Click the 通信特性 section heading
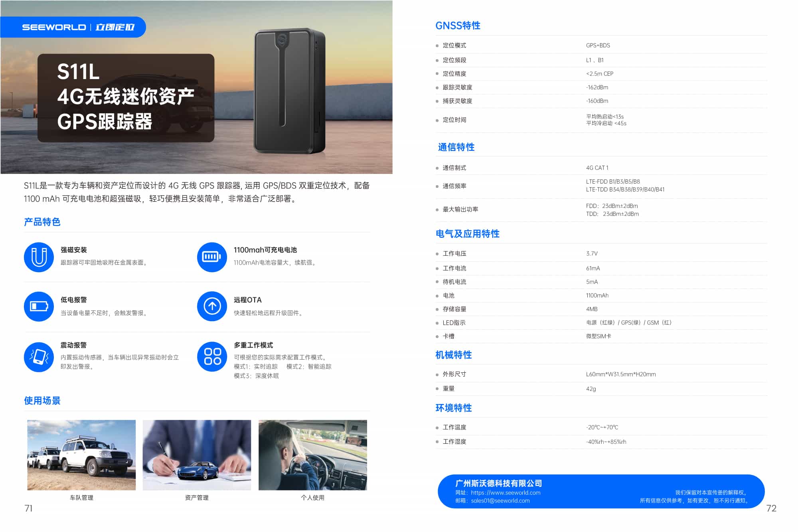The image size is (798, 532). 456,147
